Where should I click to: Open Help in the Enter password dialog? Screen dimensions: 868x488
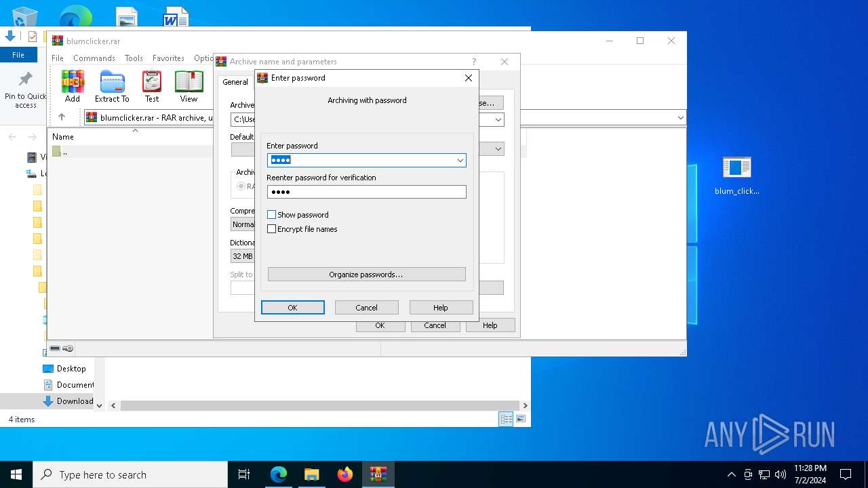point(441,308)
